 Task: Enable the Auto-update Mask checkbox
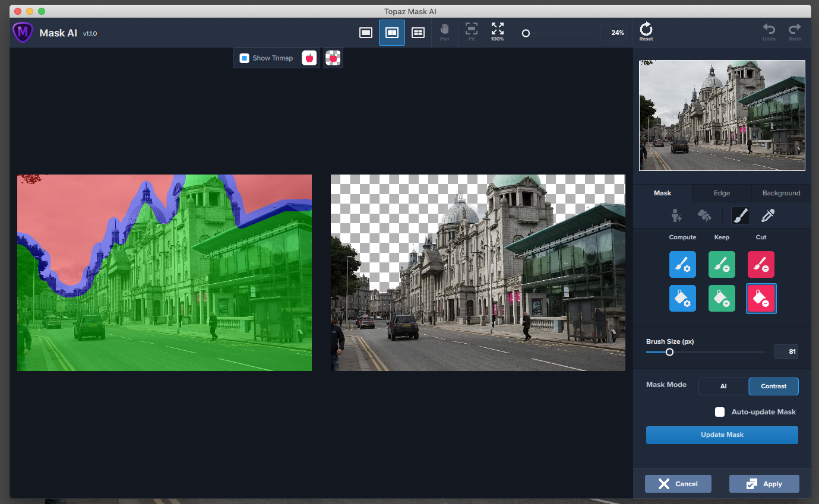pos(720,412)
